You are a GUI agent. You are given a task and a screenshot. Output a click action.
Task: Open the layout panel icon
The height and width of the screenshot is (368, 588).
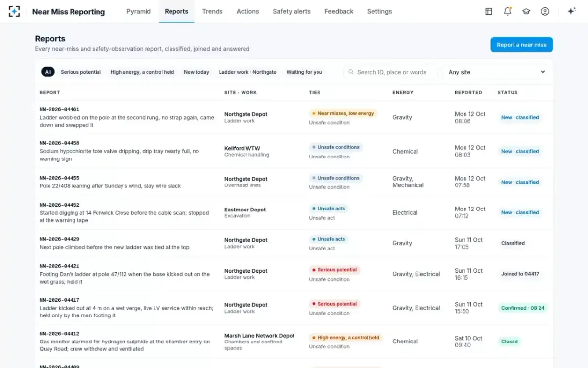click(489, 11)
